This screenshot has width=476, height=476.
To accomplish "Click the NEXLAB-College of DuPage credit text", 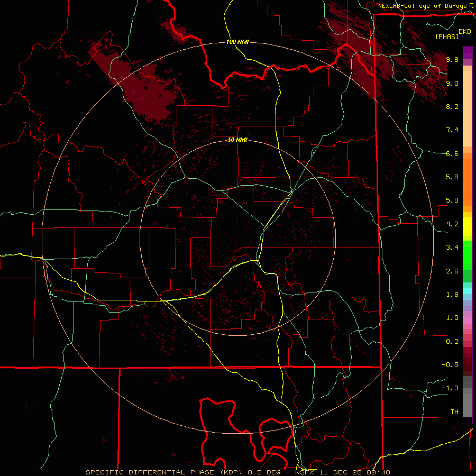I will 422,6.
